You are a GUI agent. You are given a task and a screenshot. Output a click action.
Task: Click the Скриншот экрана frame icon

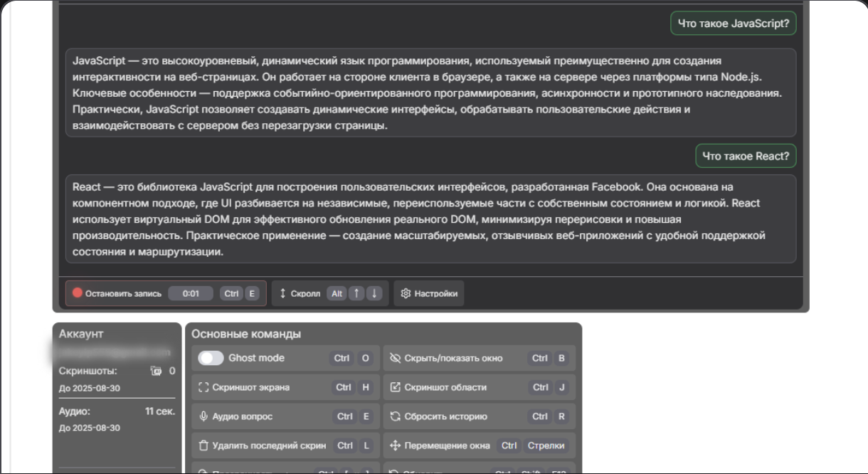[203, 387]
